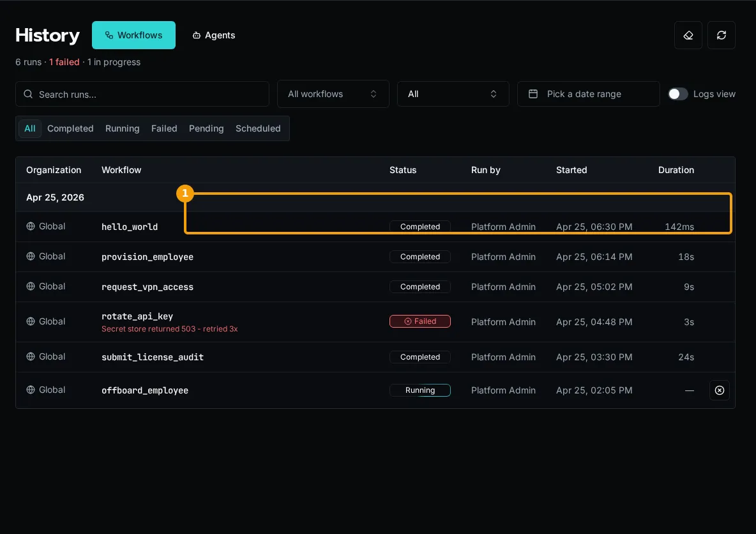Show only Failed runs tab
This screenshot has width=756, height=534.
pyautogui.click(x=164, y=128)
